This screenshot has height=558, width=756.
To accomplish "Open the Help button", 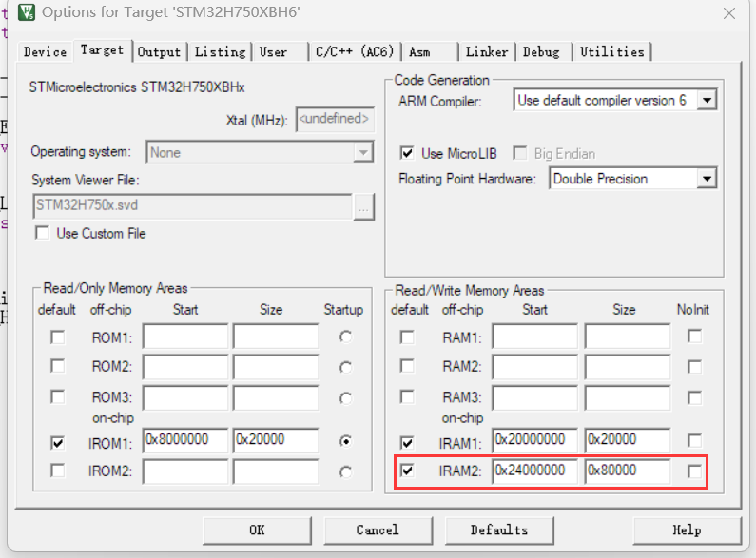I will pyautogui.click(x=687, y=530).
